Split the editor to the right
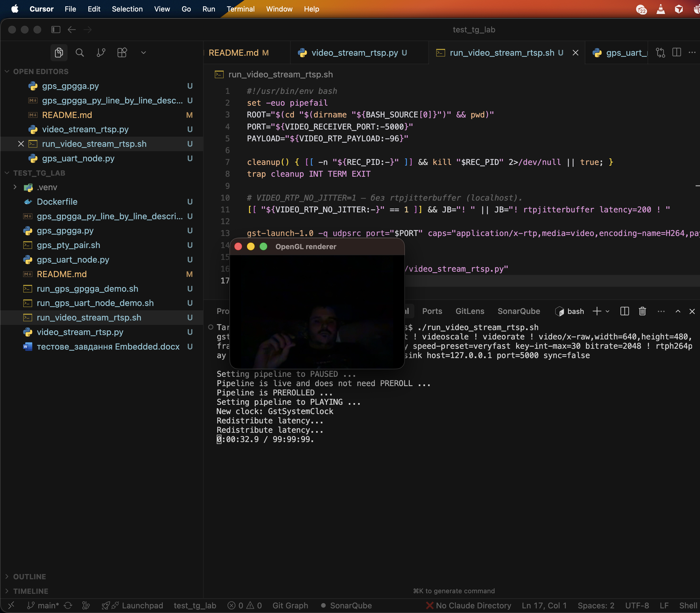Image resolution: width=700 pixels, height=613 pixels. click(x=676, y=52)
